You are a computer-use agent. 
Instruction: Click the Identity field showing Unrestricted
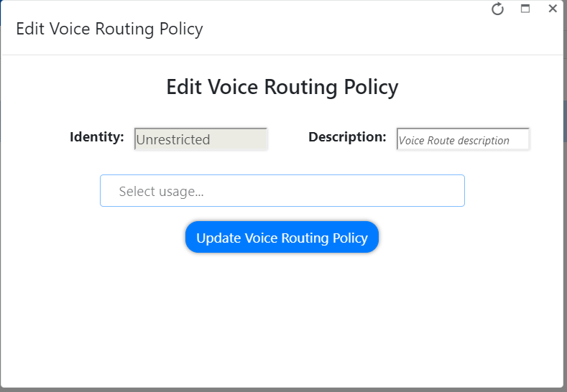200,139
